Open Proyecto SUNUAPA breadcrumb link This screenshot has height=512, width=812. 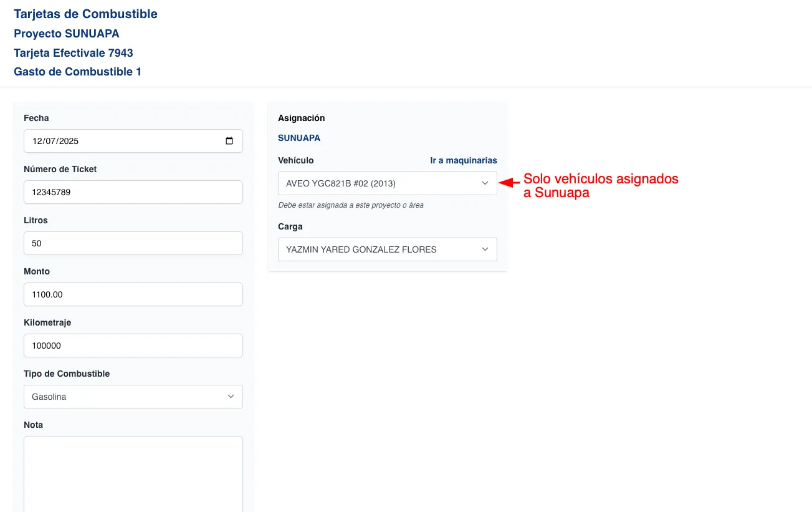click(66, 34)
